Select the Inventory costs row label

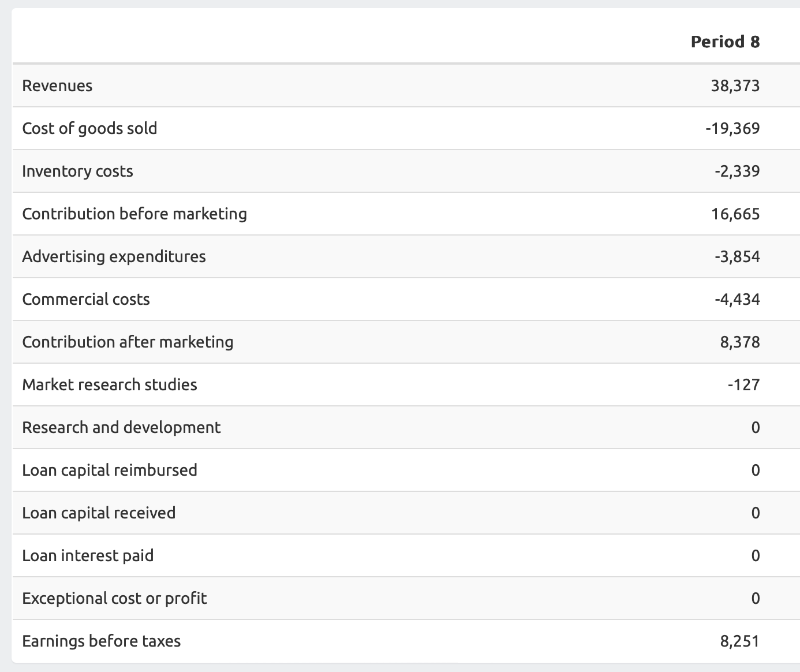pyautogui.click(x=77, y=171)
